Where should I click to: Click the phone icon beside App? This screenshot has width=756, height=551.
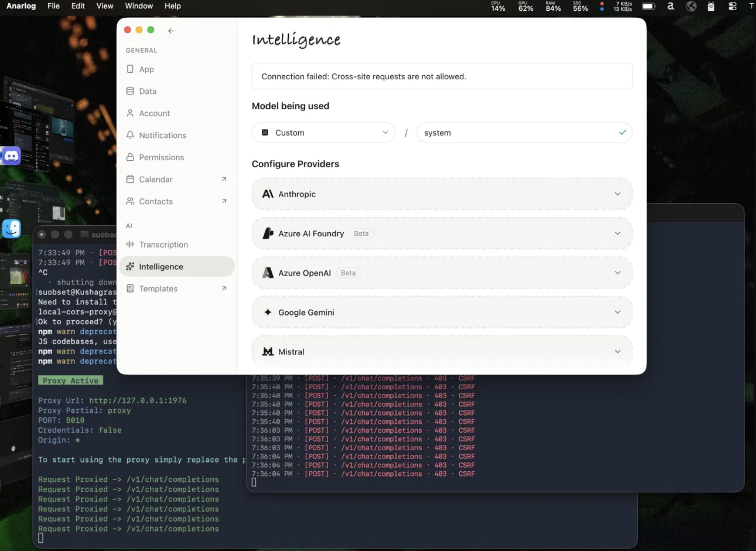tap(130, 69)
